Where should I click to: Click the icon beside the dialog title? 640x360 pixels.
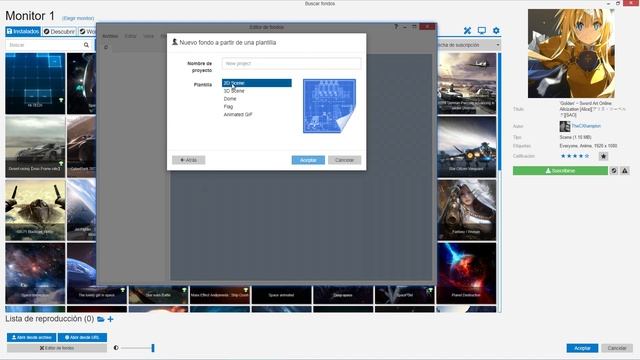(175, 42)
